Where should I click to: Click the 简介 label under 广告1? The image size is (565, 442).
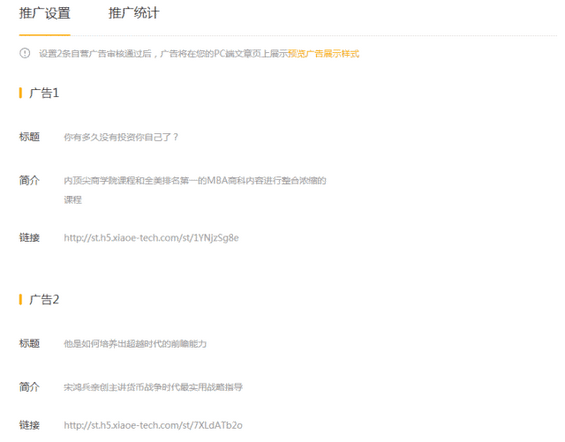[29, 180]
